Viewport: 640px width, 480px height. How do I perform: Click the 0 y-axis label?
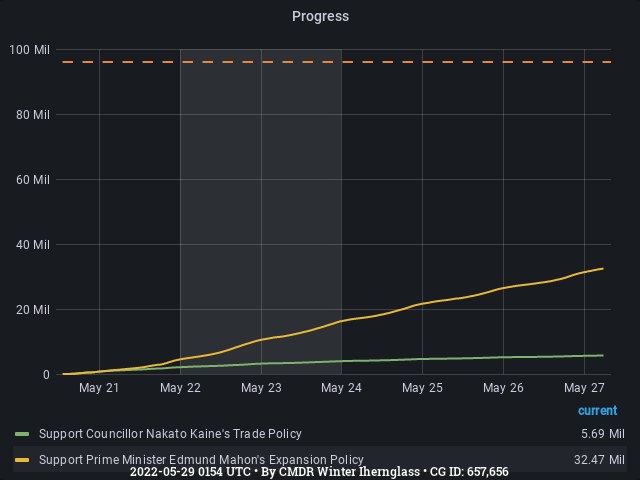[x=46, y=375]
